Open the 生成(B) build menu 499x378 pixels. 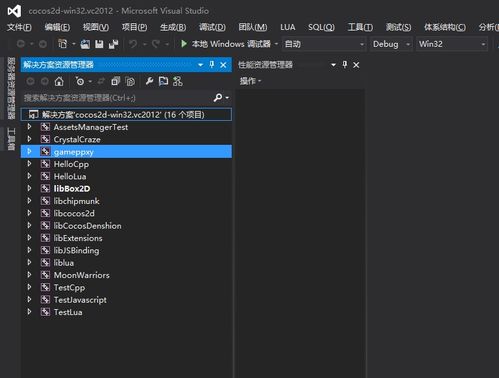tap(173, 27)
